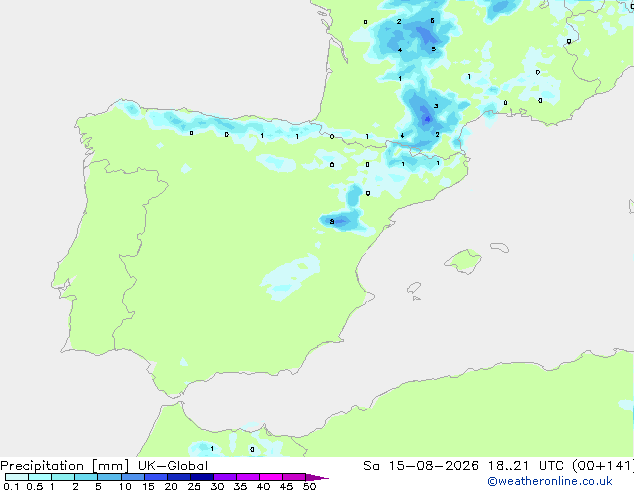This screenshot has width=634, height=490.
Task: Click the 30–35 mm violet legend swatch
Action: tap(224, 477)
